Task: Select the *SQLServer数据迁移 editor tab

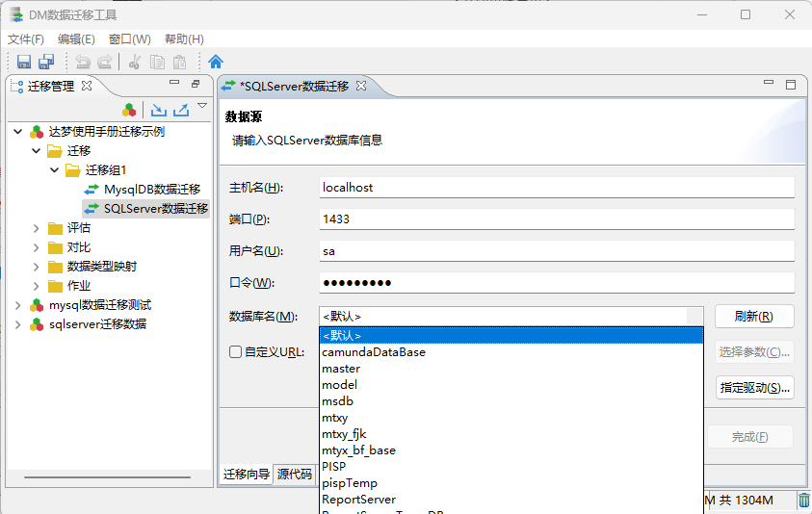Action: pyautogui.click(x=294, y=86)
